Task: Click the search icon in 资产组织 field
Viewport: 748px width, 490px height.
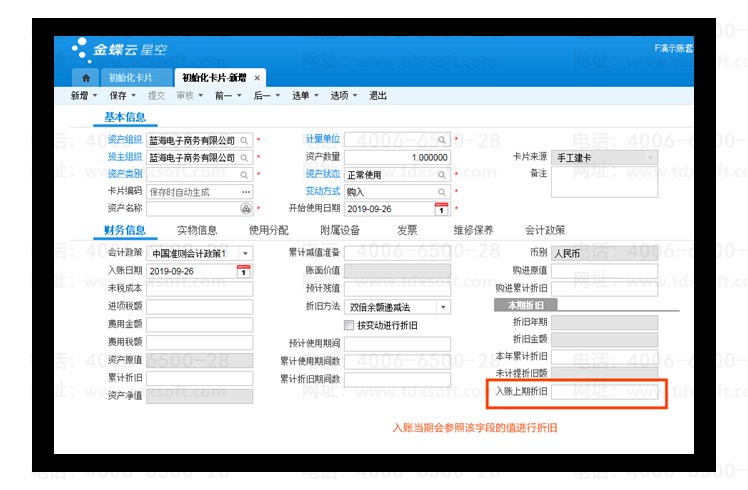Action: (x=245, y=140)
